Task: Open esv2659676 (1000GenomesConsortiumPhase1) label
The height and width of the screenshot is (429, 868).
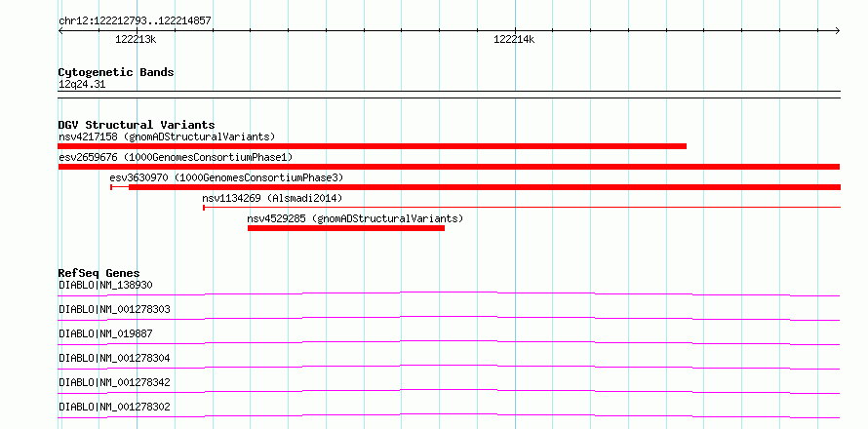Action: click(x=176, y=157)
